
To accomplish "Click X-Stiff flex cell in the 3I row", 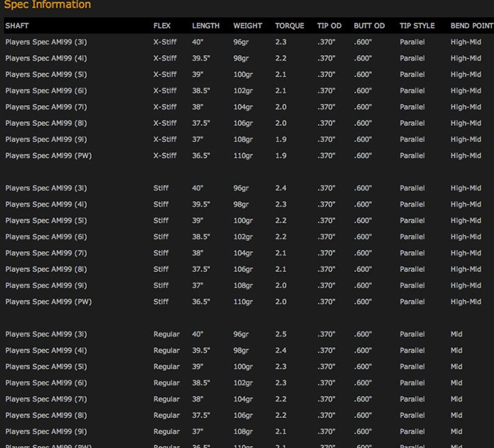I will [165, 42].
